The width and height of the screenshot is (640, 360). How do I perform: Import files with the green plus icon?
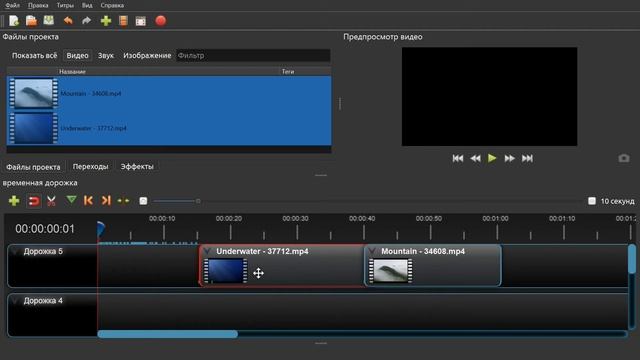pos(106,21)
